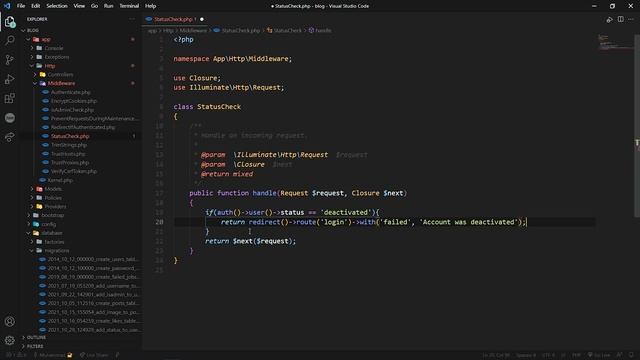The image size is (640, 360).
Task: Open TrimStrings.php in the explorer
Action: point(69,145)
